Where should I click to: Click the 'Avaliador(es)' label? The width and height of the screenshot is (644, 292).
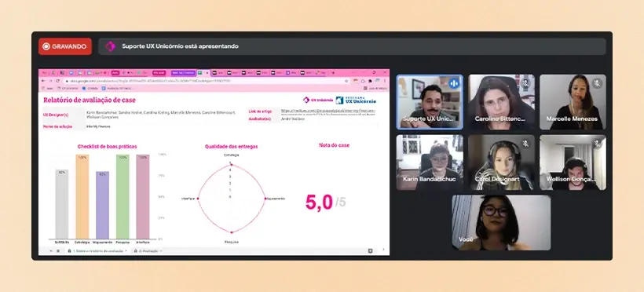(260, 119)
